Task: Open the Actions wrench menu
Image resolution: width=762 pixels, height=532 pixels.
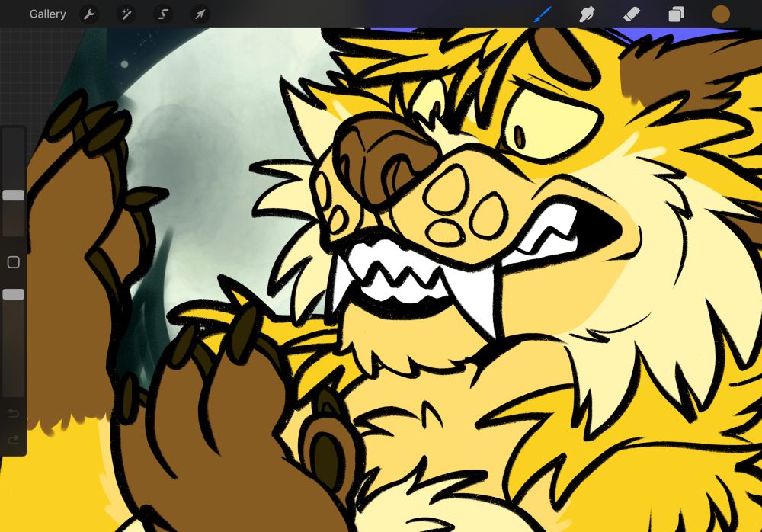Action: (x=89, y=14)
